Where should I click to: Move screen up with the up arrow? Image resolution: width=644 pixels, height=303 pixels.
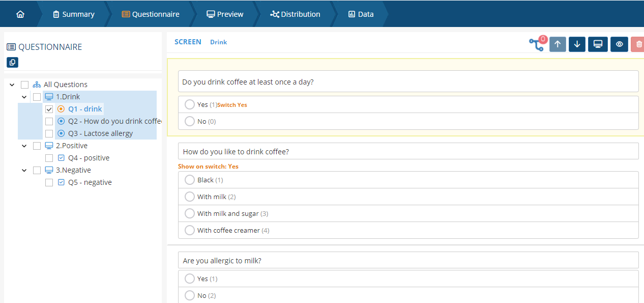pyautogui.click(x=558, y=44)
